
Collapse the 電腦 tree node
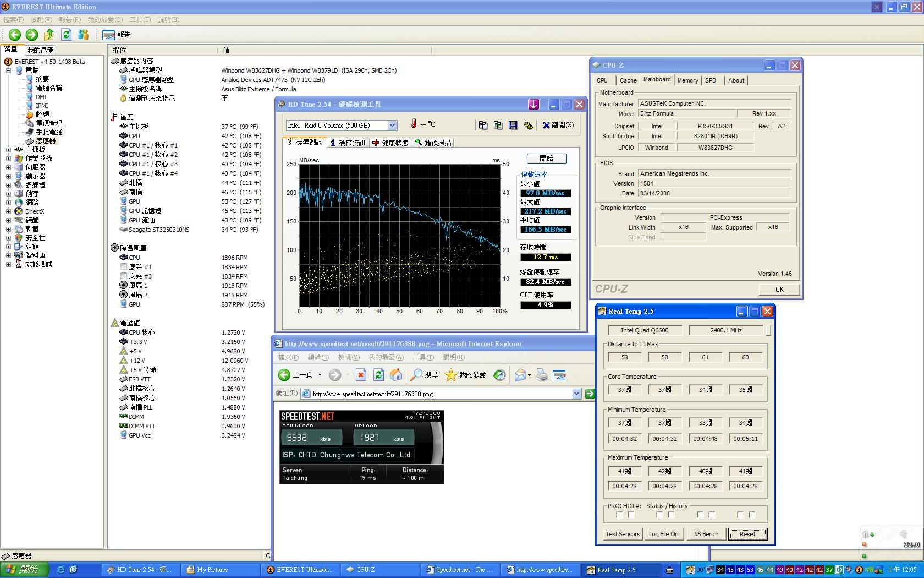[x=8, y=70]
